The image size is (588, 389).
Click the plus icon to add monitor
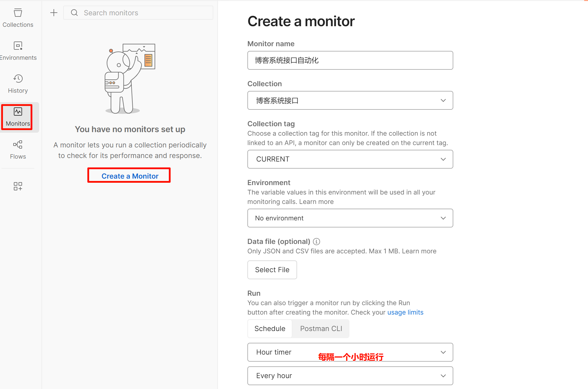click(54, 13)
